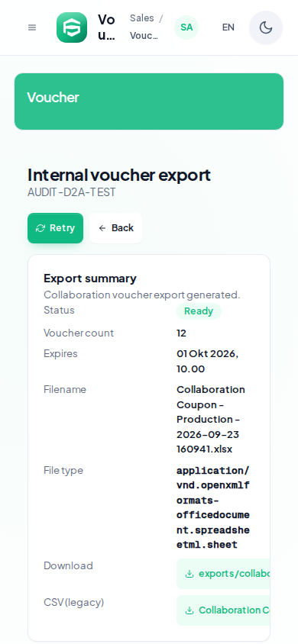Click the Ready status badge
The width and height of the screenshot is (298, 644).
pyautogui.click(x=199, y=311)
